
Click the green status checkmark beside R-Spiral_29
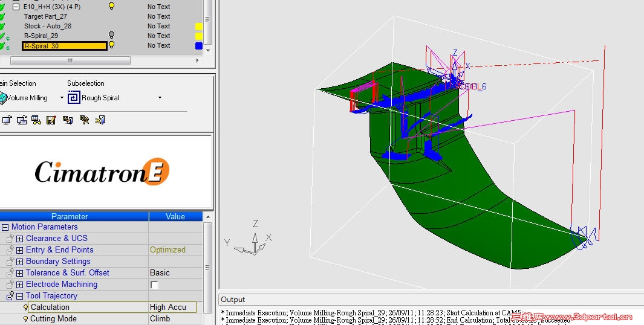point(2,36)
